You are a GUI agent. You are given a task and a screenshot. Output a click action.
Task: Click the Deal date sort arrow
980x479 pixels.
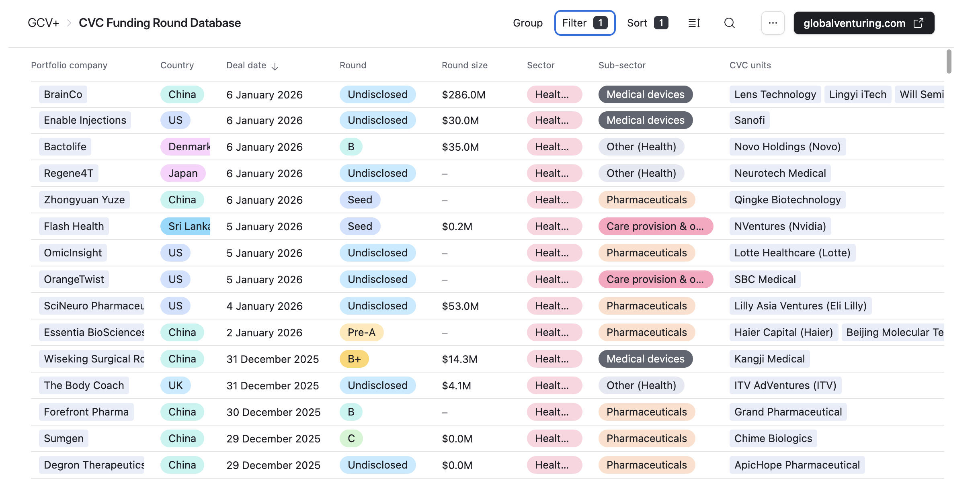click(x=275, y=66)
